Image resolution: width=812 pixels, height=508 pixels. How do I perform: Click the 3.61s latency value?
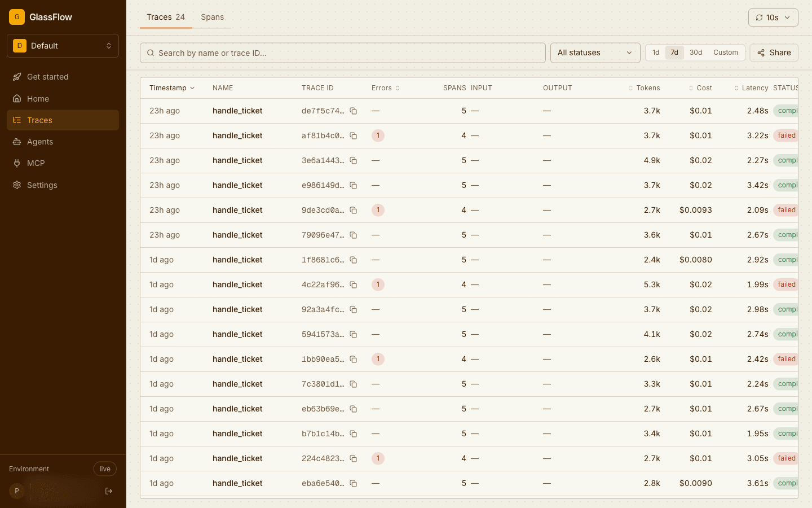pyautogui.click(x=758, y=483)
